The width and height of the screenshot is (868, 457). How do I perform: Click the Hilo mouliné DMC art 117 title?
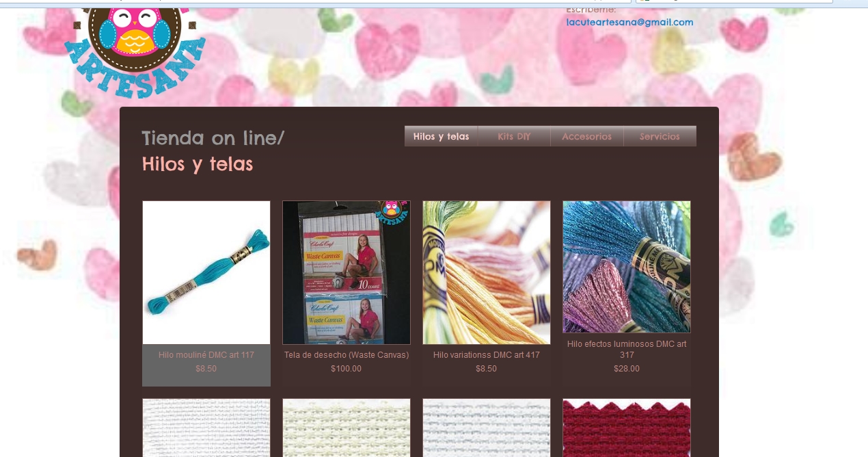click(x=206, y=355)
